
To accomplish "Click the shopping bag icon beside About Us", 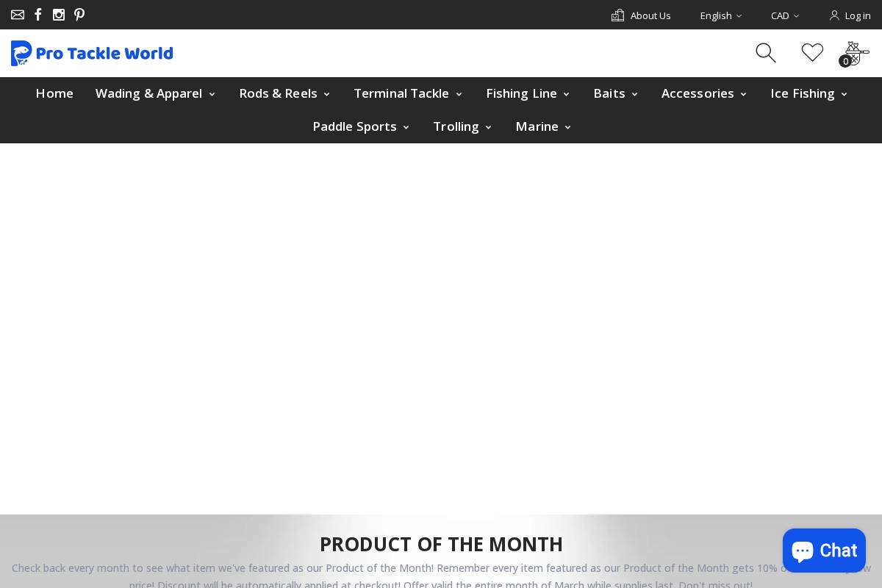I will (617, 15).
